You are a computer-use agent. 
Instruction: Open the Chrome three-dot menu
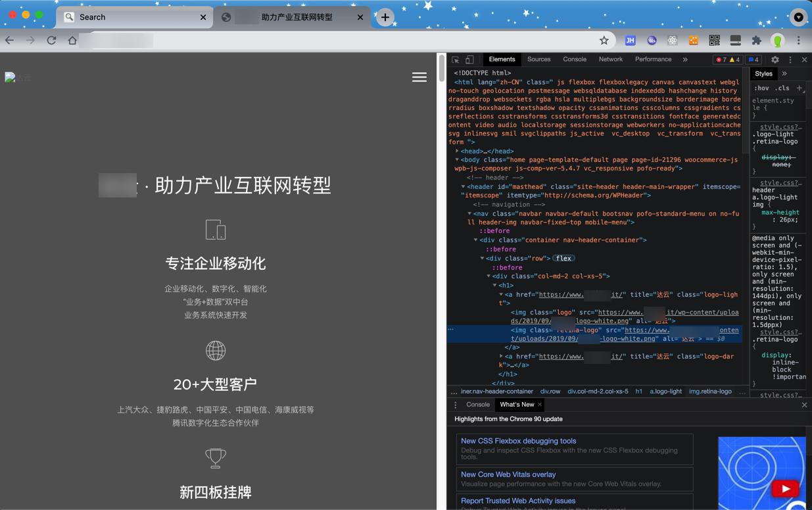tap(798, 40)
